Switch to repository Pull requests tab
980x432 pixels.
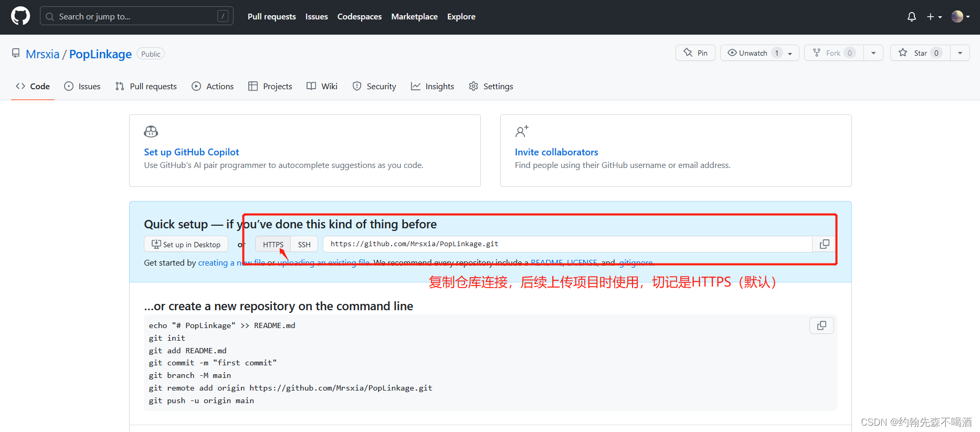[146, 86]
